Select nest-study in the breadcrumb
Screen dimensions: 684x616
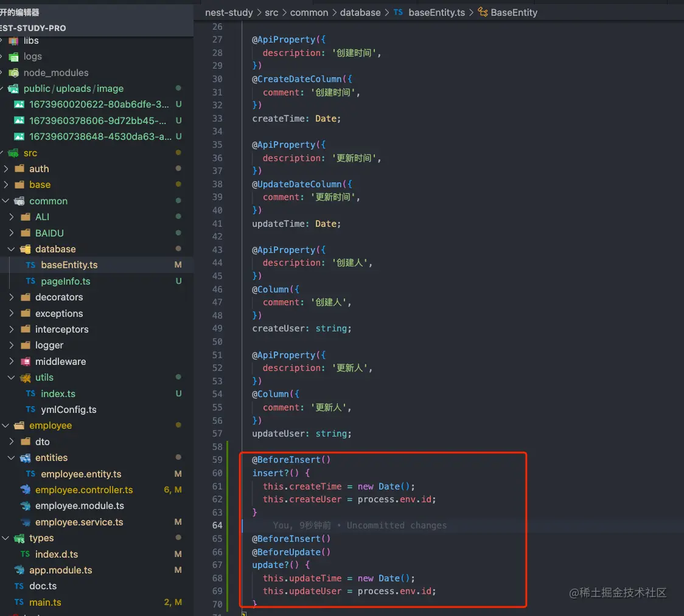pyautogui.click(x=229, y=13)
